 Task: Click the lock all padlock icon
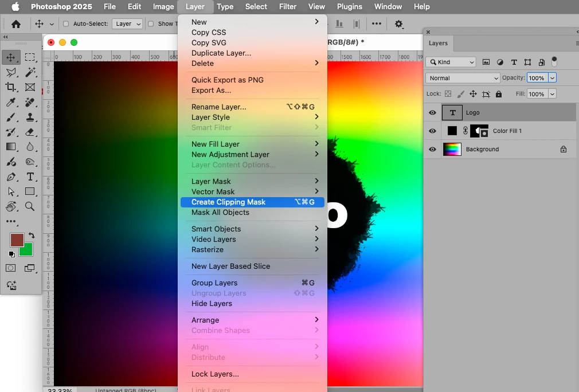pos(499,94)
